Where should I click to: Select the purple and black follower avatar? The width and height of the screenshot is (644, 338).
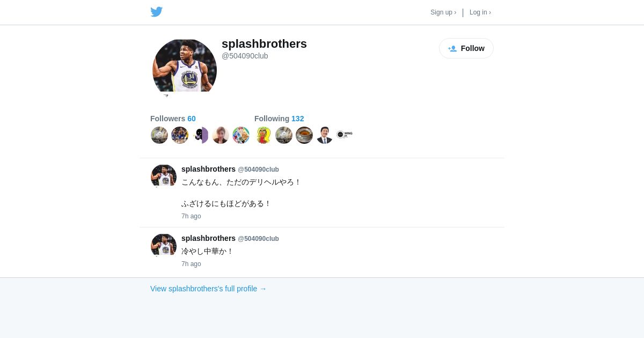coord(200,135)
